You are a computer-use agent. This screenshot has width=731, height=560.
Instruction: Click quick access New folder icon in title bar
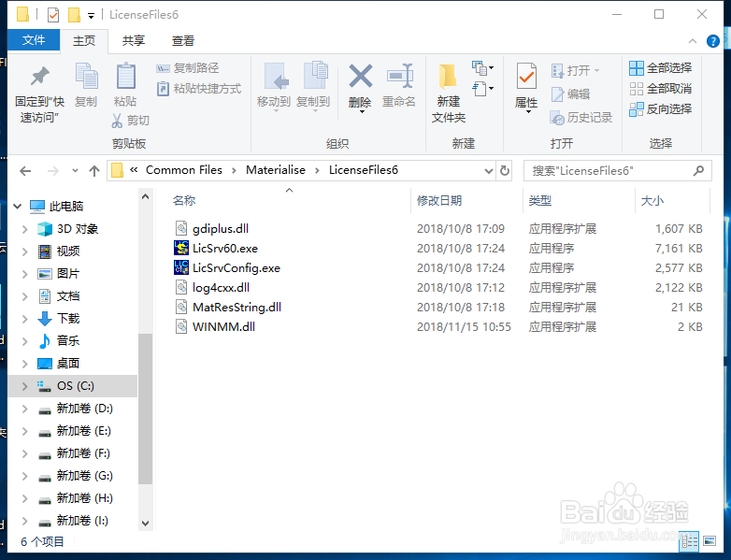click(74, 15)
